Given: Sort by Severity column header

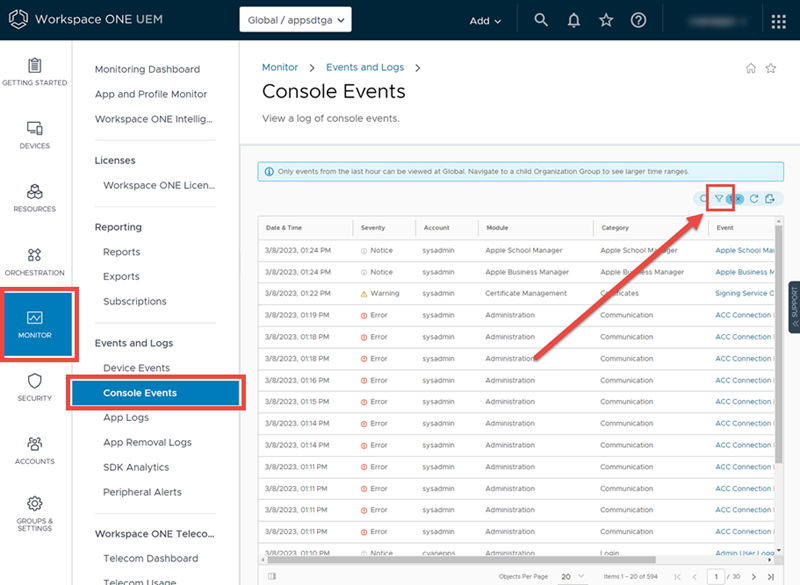Looking at the screenshot, I should [373, 228].
